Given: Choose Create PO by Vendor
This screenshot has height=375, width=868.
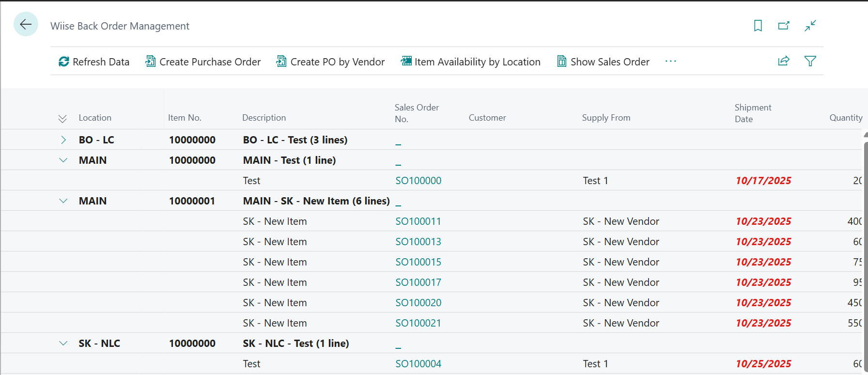Looking at the screenshot, I should tap(330, 62).
